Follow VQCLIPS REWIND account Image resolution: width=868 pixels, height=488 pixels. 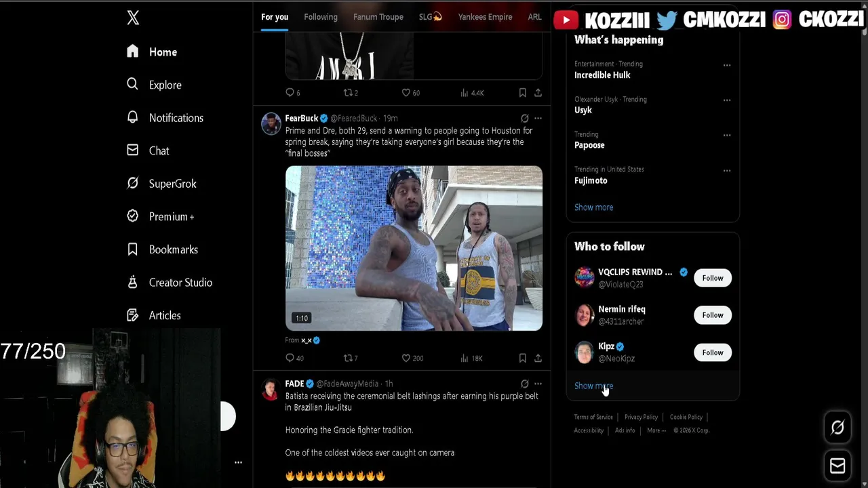click(x=713, y=278)
